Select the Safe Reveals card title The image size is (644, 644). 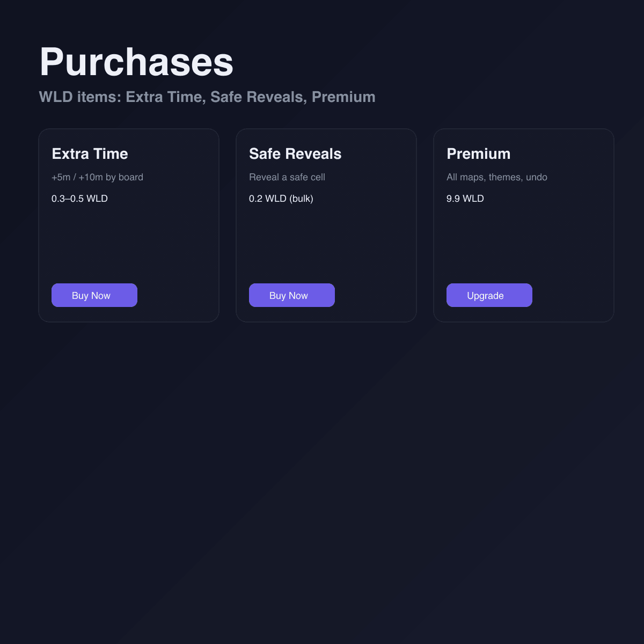coord(295,154)
